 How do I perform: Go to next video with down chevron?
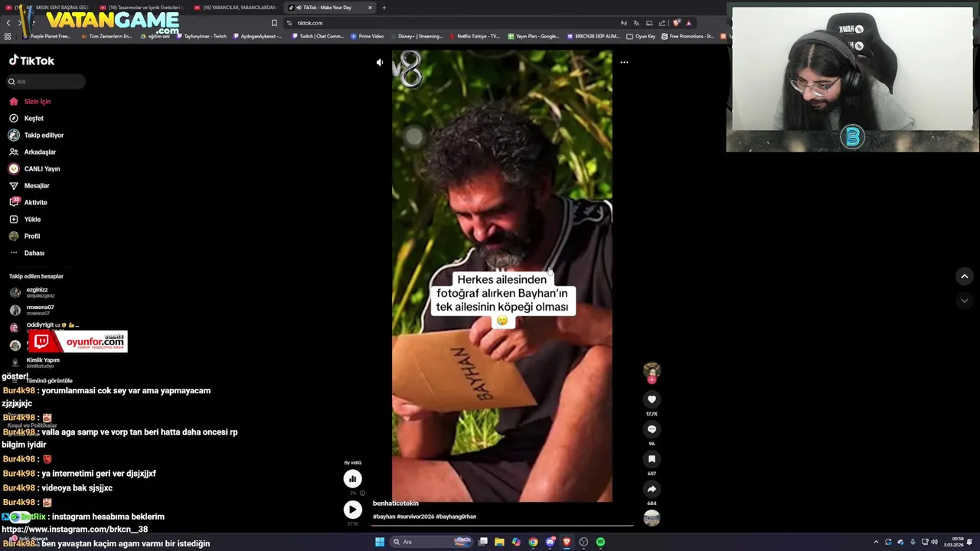tap(965, 301)
